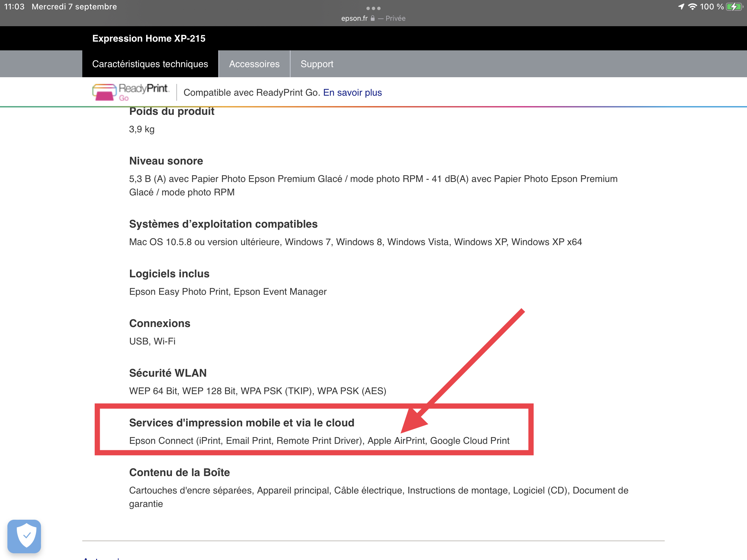This screenshot has width=747, height=560.
Task: Switch to the Support tab
Action: tap(316, 64)
